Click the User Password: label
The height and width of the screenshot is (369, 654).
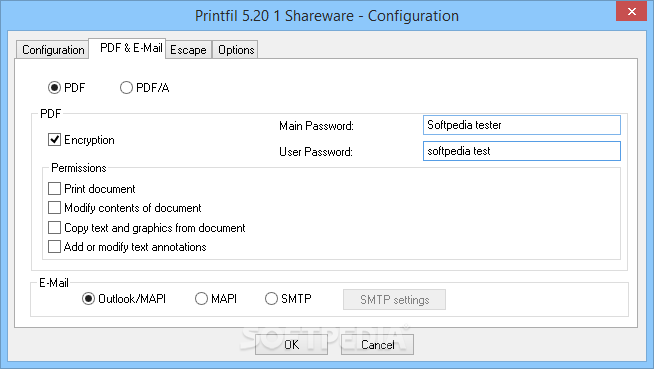pyautogui.click(x=316, y=152)
